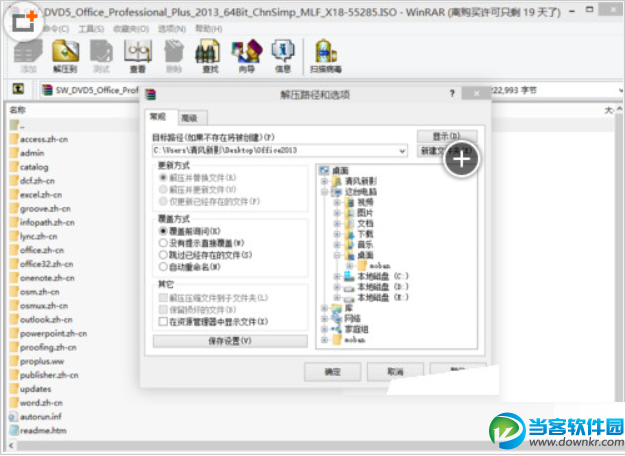The width and height of the screenshot is (625, 456).
Task: Collapse the 桌面 node under 这台电脑
Action: [337, 255]
